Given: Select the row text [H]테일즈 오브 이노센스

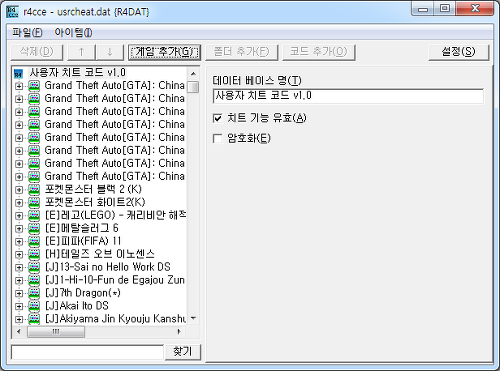Looking at the screenshot, I should (x=100, y=254).
